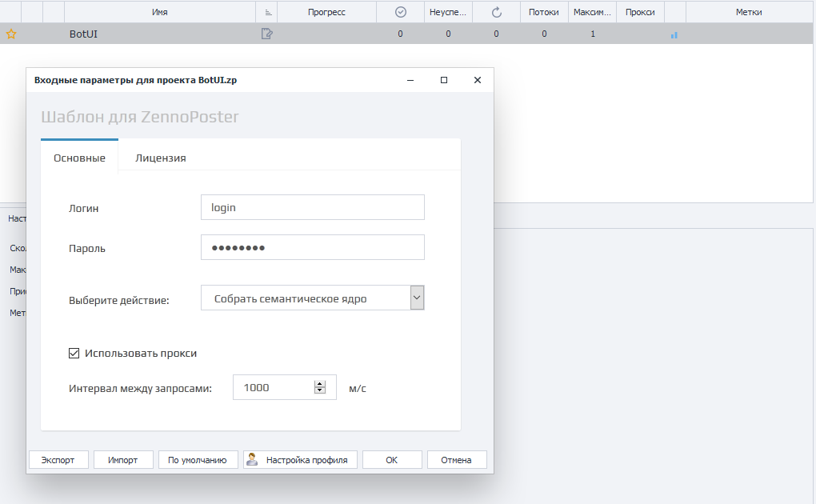The height and width of the screenshot is (504, 816).
Task: Confirm parameters by pressing ОК
Action: click(x=392, y=459)
